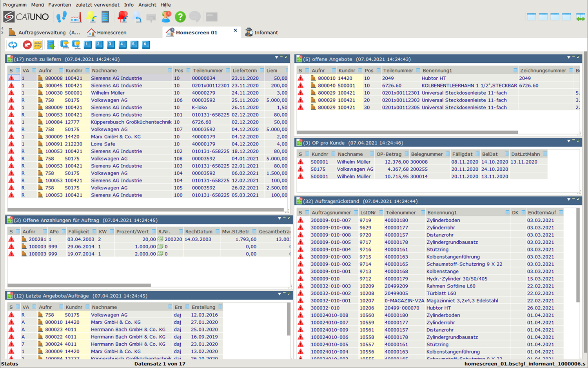Click the red bell notification icon

point(122,17)
